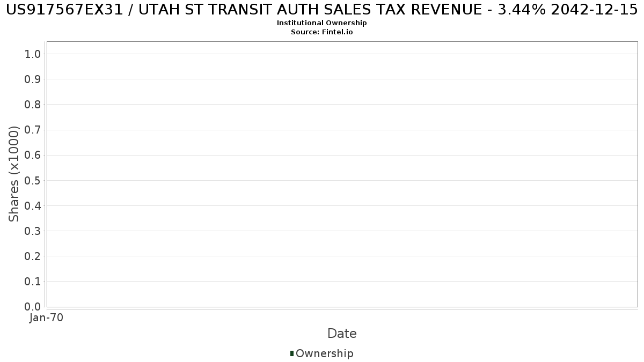Click the 1.0 y-axis tick label
The width and height of the screenshot is (644, 362).
coord(33,54)
